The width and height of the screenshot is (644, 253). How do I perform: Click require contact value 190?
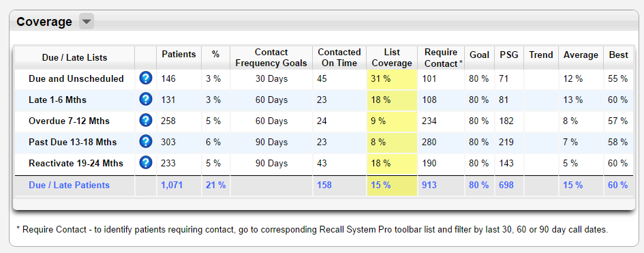pyautogui.click(x=429, y=164)
